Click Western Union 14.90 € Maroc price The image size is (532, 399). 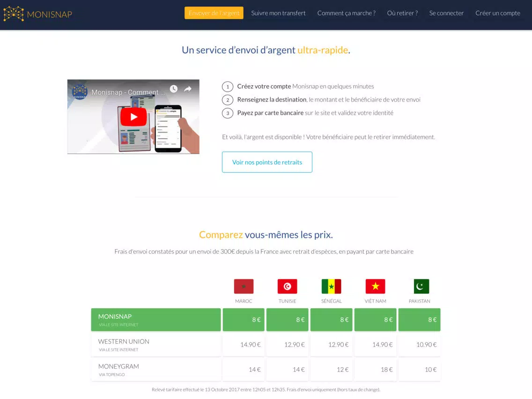pos(244,345)
